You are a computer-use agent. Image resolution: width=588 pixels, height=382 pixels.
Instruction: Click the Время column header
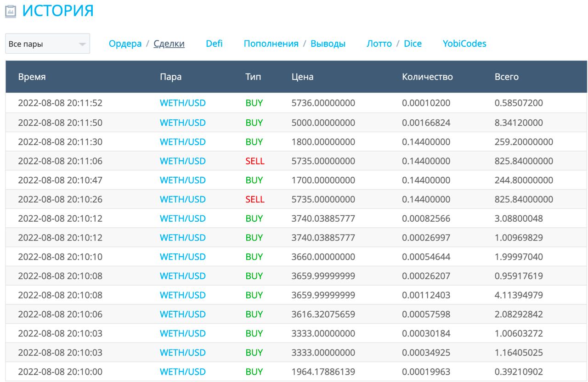[x=32, y=77]
